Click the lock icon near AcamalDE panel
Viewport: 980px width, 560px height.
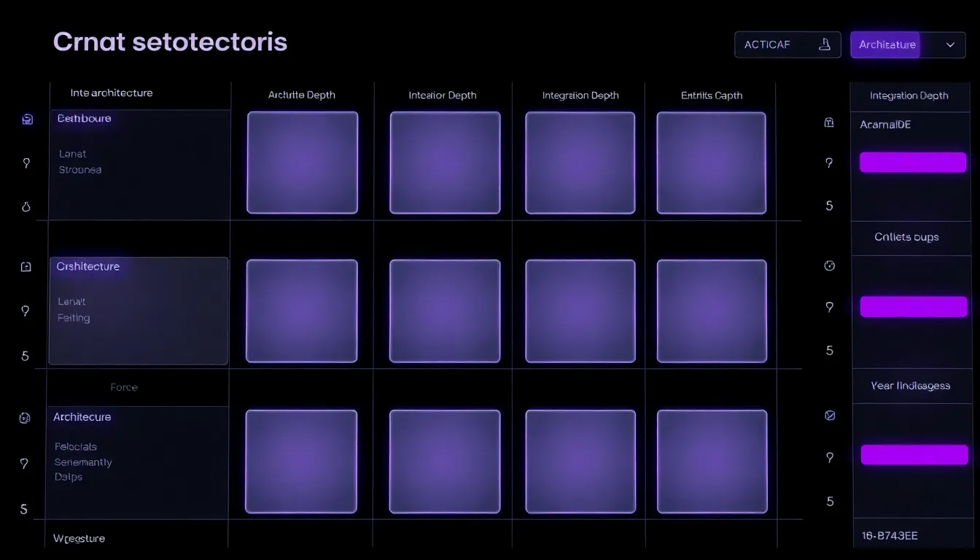(x=828, y=122)
